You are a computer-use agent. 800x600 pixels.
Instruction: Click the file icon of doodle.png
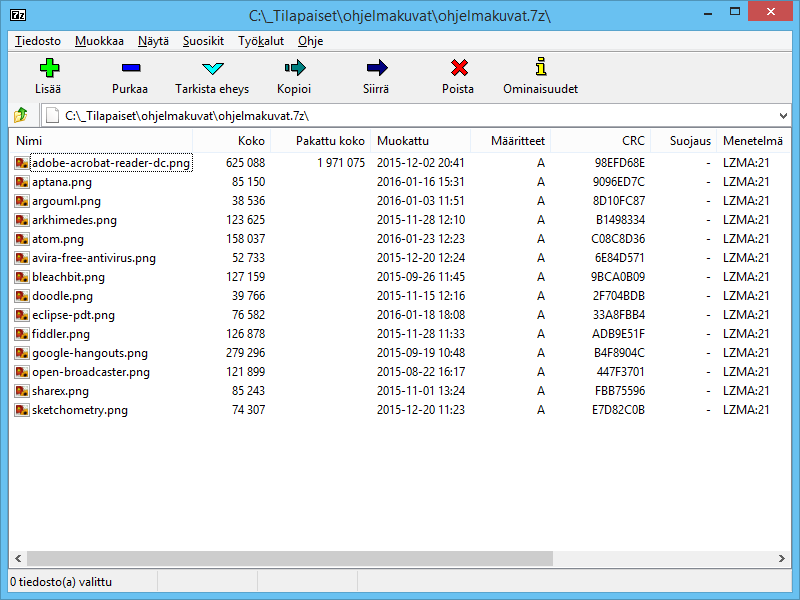coord(21,296)
